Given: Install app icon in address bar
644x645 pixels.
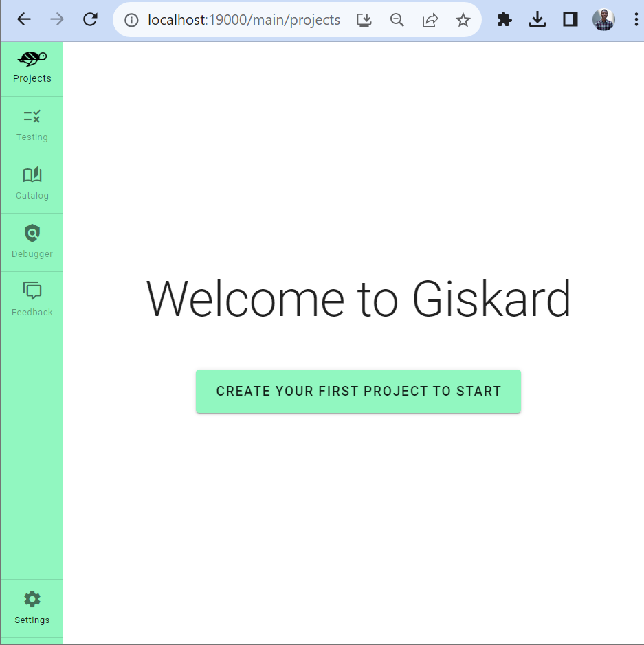Looking at the screenshot, I should tap(364, 20).
